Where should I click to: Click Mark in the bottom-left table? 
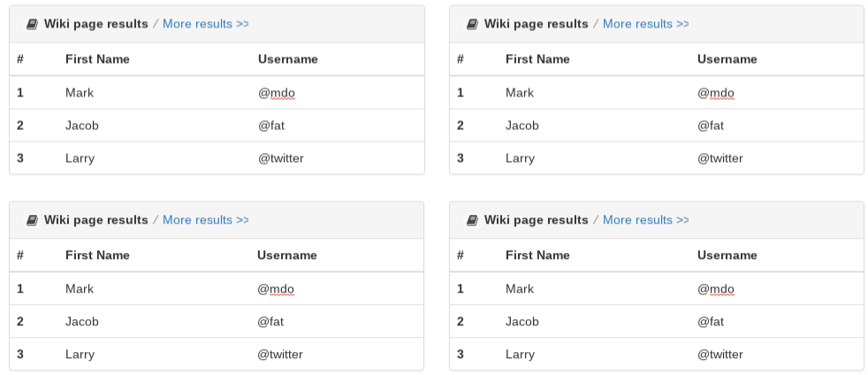80,288
